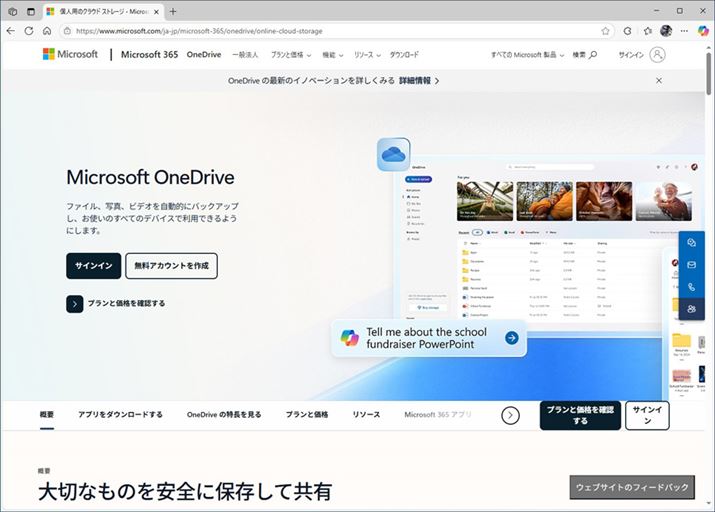View site information icon in address bar

point(67,31)
